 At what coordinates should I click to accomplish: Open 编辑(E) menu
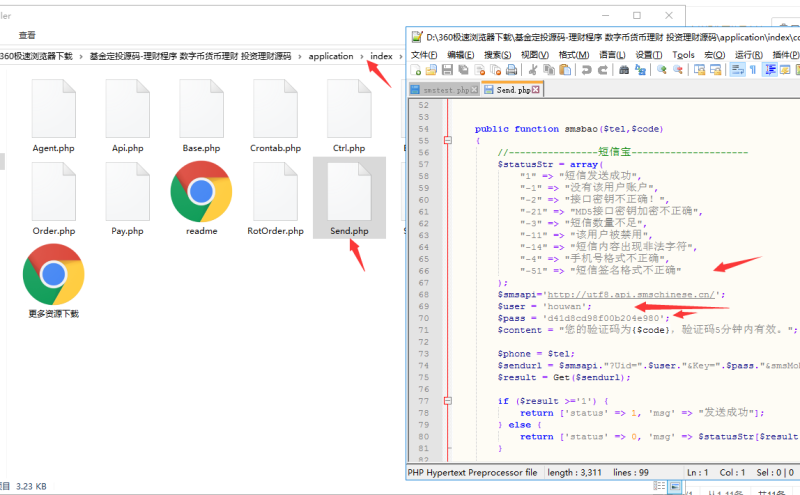tap(460, 55)
